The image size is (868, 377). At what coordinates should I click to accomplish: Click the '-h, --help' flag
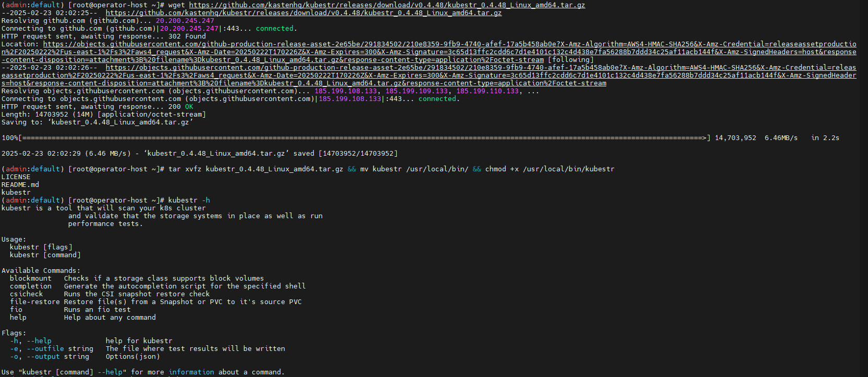[x=31, y=341]
